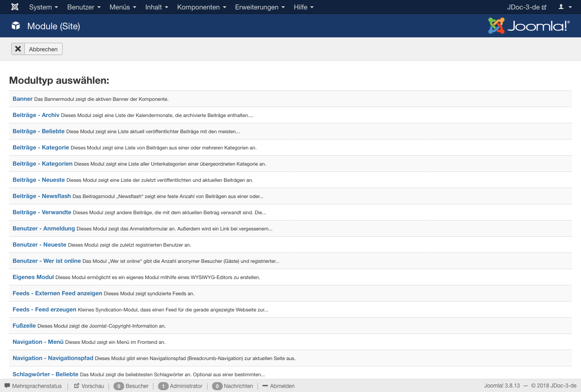The height and width of the screenshot is (392, 581).
Task: Choose the Navigation - Menü module type
Action: pos(38,342)
